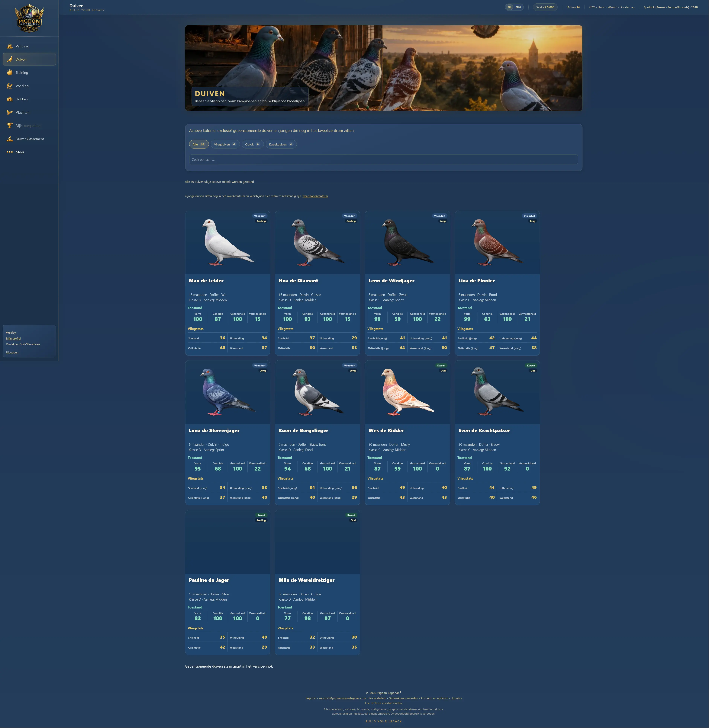Viewport: 709px width, 728px height.
Task: Click the Account verwijderen footer link
Action: (x=434, y=698)
